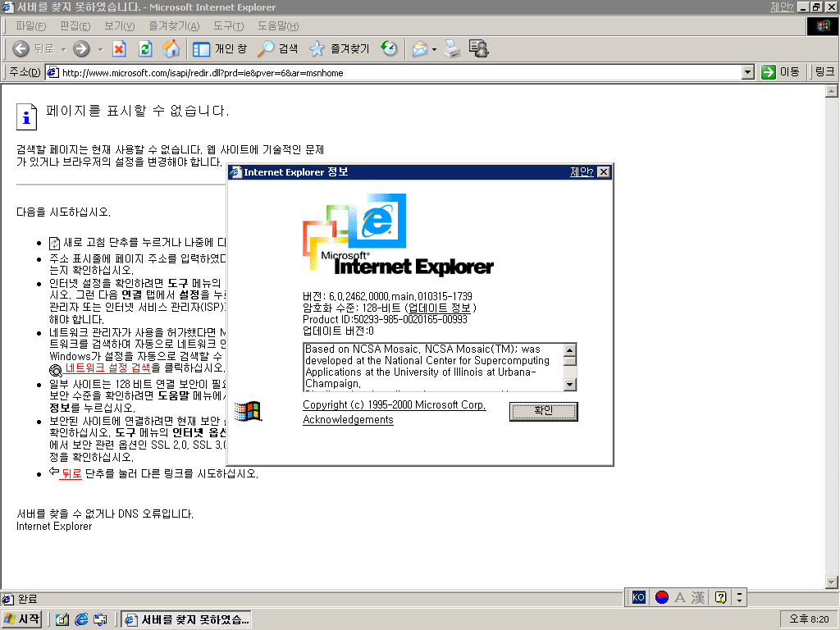Expand the Forward button history dropdown arrow
This screenshot has width=840, height=630.
100,49
